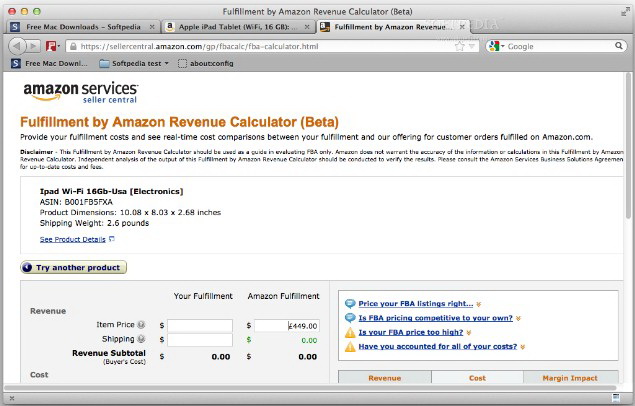
Task: Click the padlock icon in the address bar
Action: pyautogui.click(x=73, y=47)
